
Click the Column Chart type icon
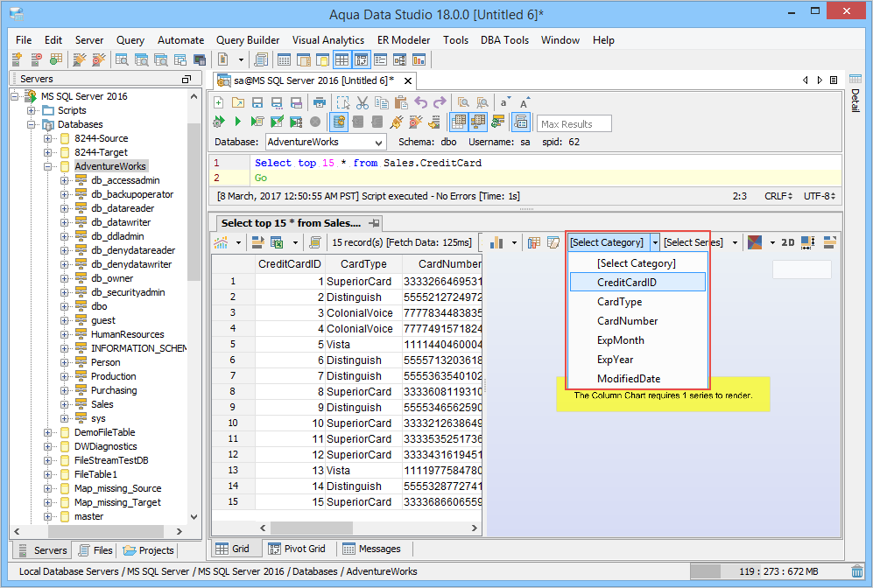coord(496,242)
